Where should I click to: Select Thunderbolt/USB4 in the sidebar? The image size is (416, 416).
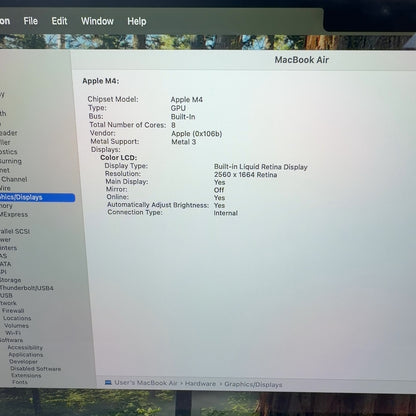[x=26, y=288]
